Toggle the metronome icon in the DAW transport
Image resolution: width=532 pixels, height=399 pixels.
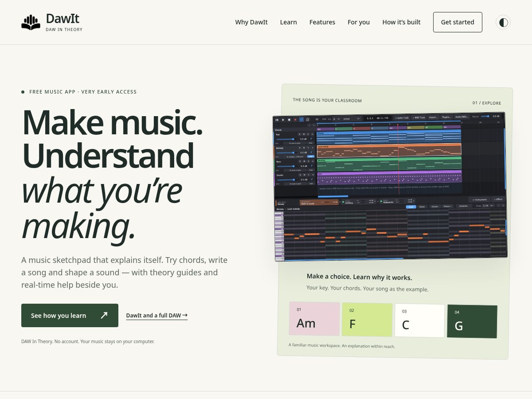point(308,120)
